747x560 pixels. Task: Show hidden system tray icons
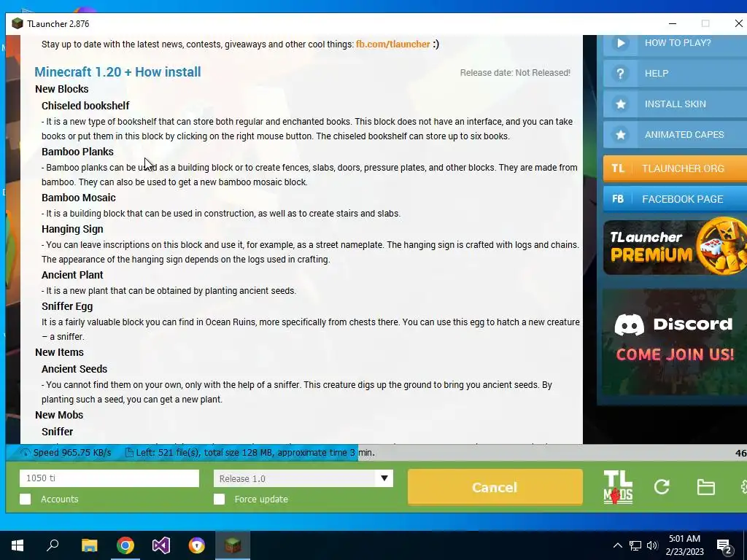click(x=617, y=545)
